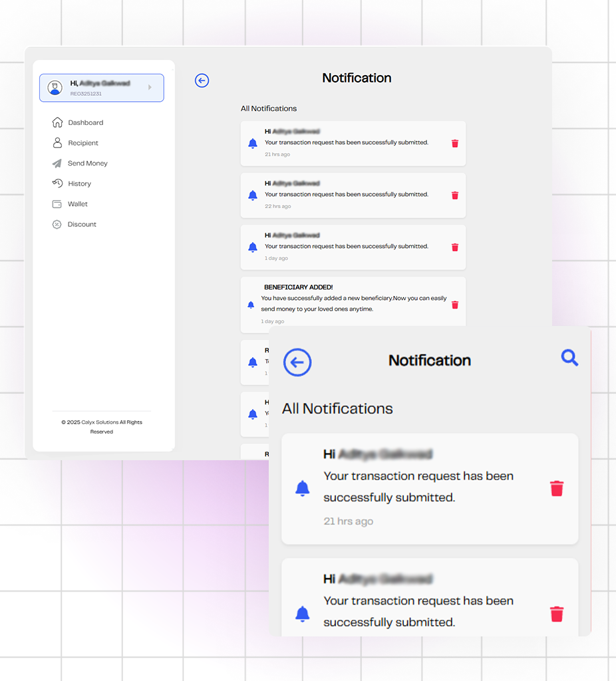Viewport: 616px width, 681px height.
Task: Click the BENEFICIARY ADDED! title text
Action: coord(299,287)
